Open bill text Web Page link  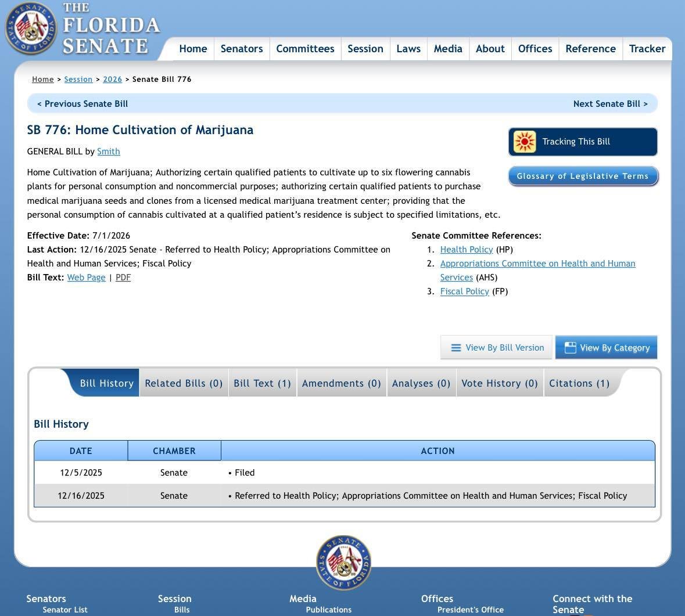(86, 278)
